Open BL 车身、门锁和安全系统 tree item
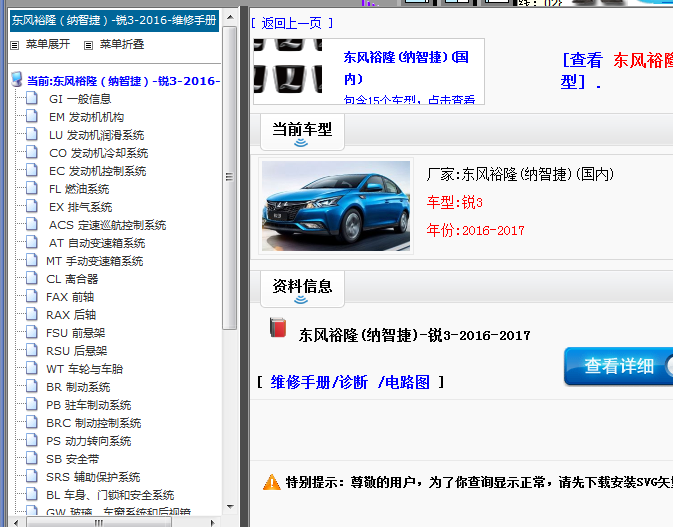 (110, 495)
